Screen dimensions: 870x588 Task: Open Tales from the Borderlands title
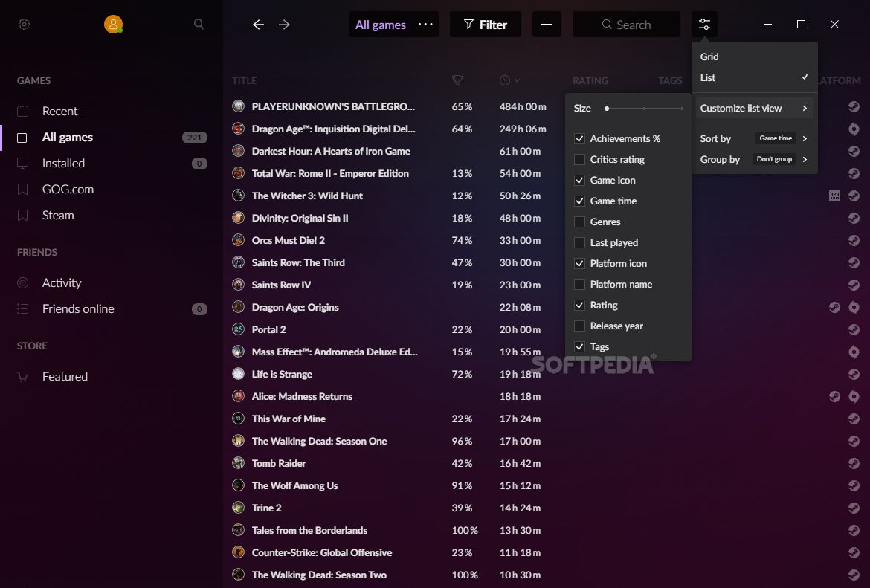click(x=309, y=530)
